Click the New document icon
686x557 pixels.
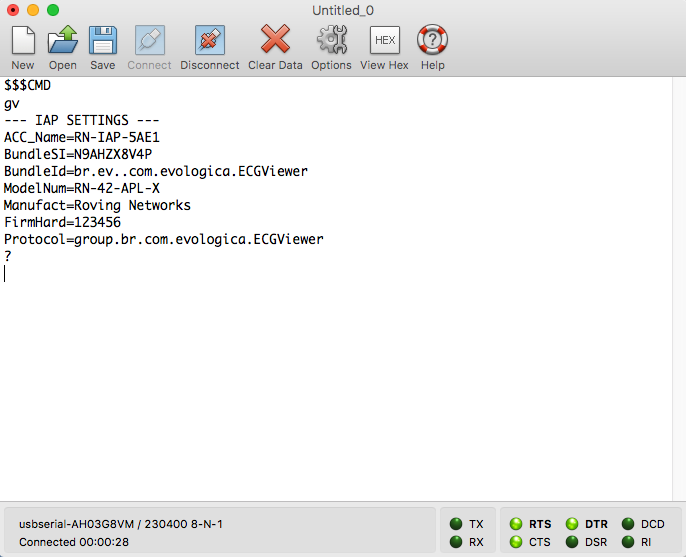pyautogui.click(x=23, y=41)
